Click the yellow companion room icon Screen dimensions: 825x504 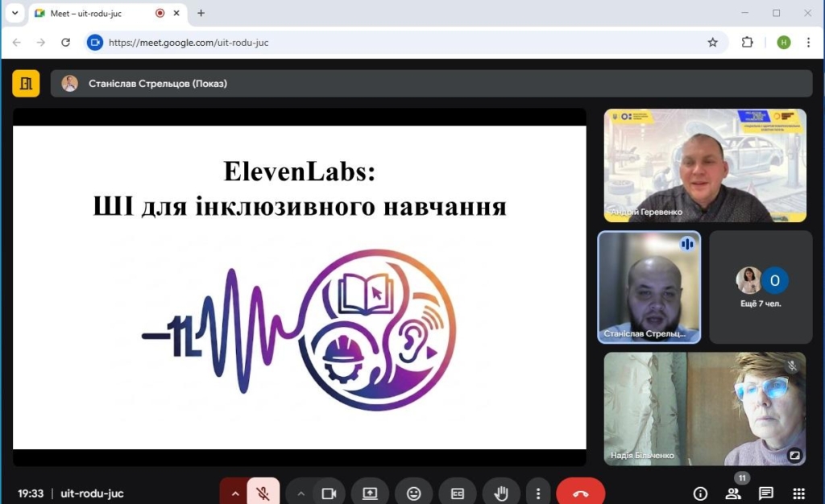[x=26, y=83]
